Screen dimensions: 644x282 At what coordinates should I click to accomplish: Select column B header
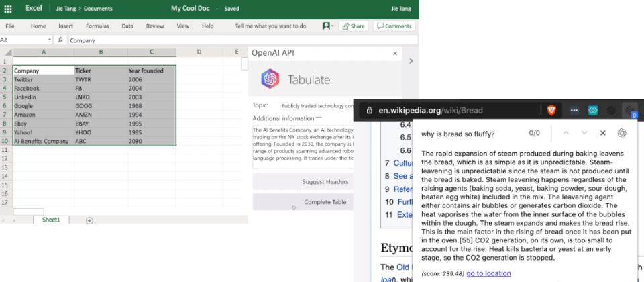(101, 52)
